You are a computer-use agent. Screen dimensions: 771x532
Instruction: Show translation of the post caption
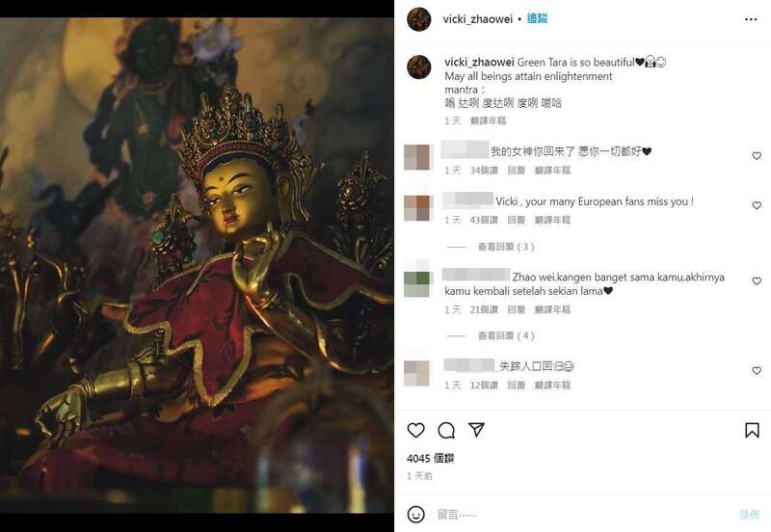click(488, 120)
